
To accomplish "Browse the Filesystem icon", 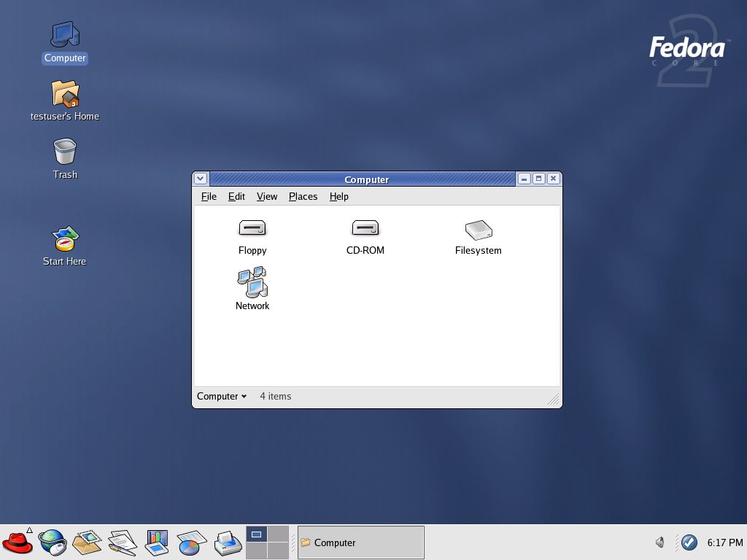I will [x=478, y=230].
